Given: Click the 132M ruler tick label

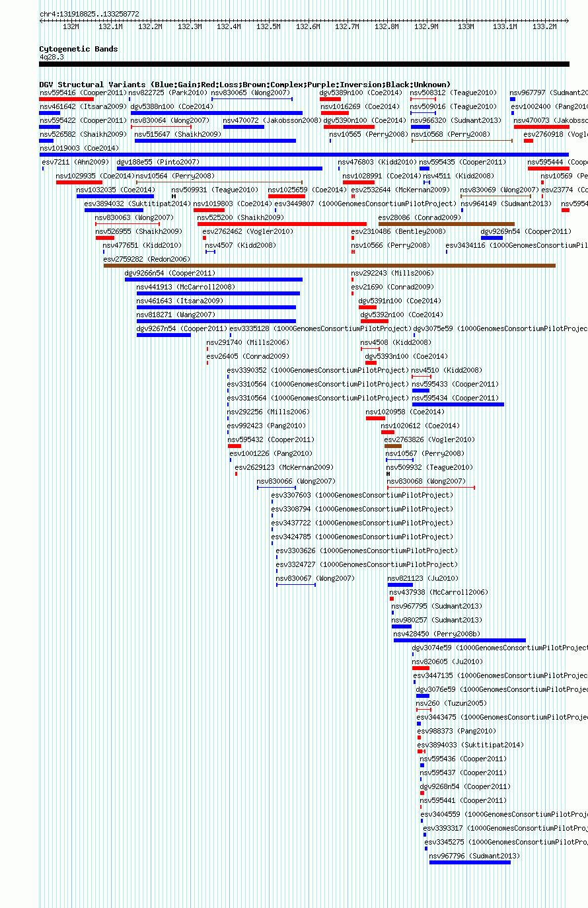Looking at the screenshot, I should coord(71,27).
